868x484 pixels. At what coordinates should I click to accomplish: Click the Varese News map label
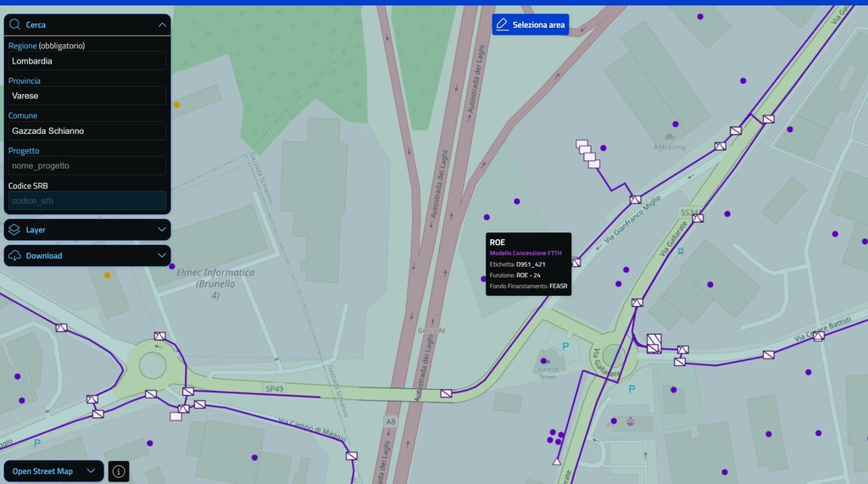pyautogui.click(x=548, y=372)
